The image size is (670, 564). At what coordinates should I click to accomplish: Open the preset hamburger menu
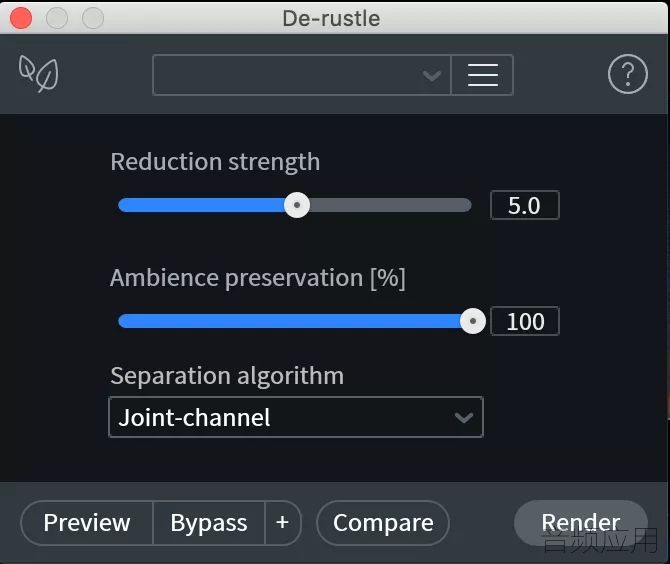(x=482, y=75)
